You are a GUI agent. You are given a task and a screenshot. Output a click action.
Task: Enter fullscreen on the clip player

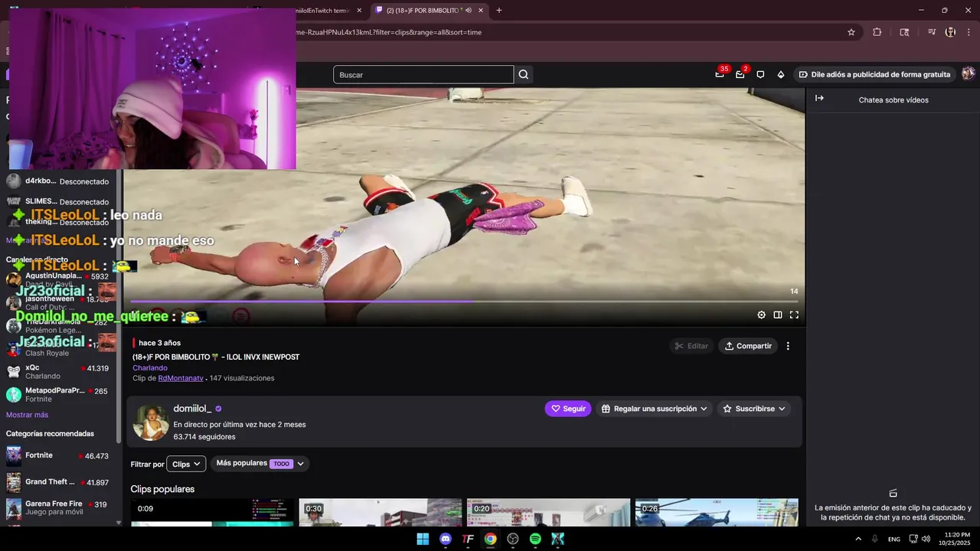click(794, 315)
